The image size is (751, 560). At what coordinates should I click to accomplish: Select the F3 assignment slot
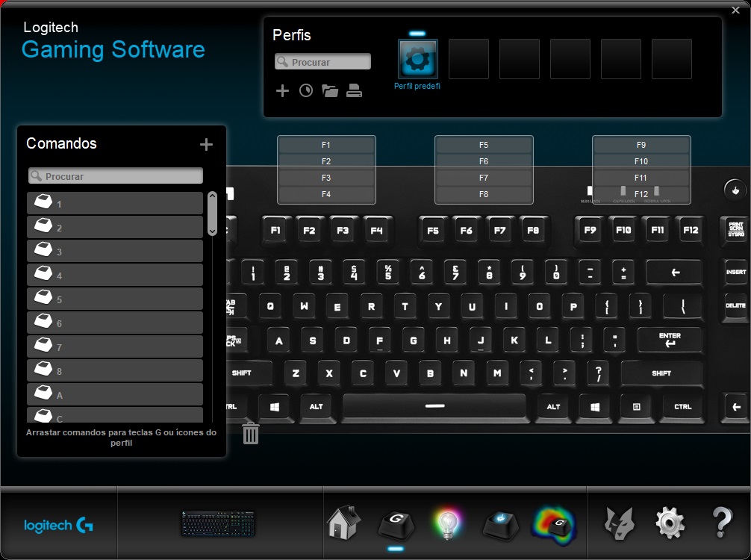pyautogui.click(x=326, y=178)
